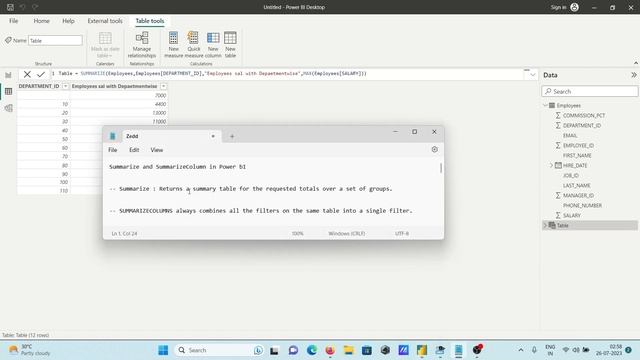Open the Help ribbon tab
The width and height of the screenshot is (640, 360).
click(x=68, y=21)
